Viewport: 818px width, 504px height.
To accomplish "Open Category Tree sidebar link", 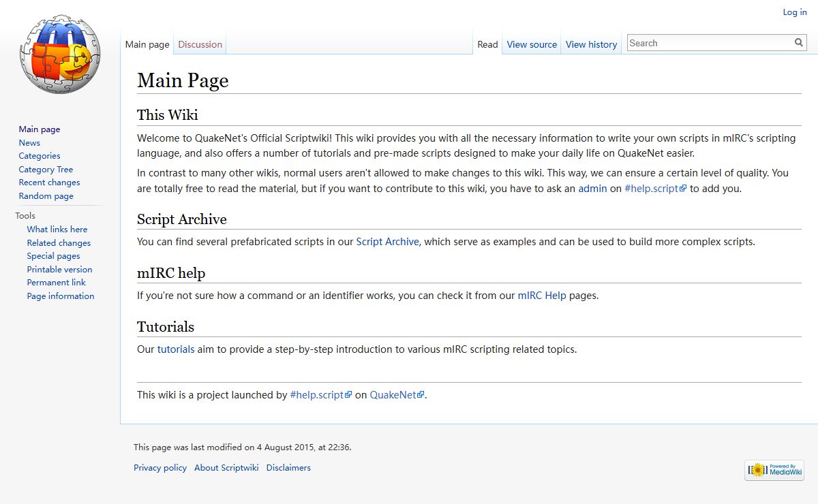I will click(46, 170).
